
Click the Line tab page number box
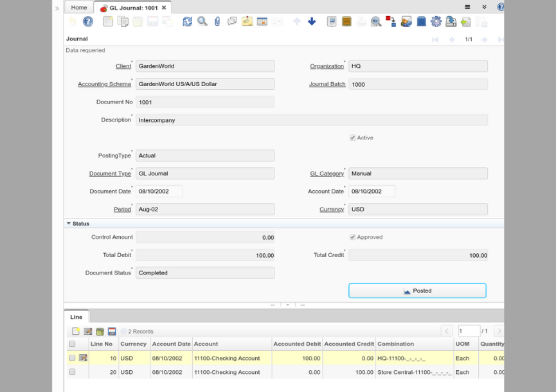(x=469, y=331)
